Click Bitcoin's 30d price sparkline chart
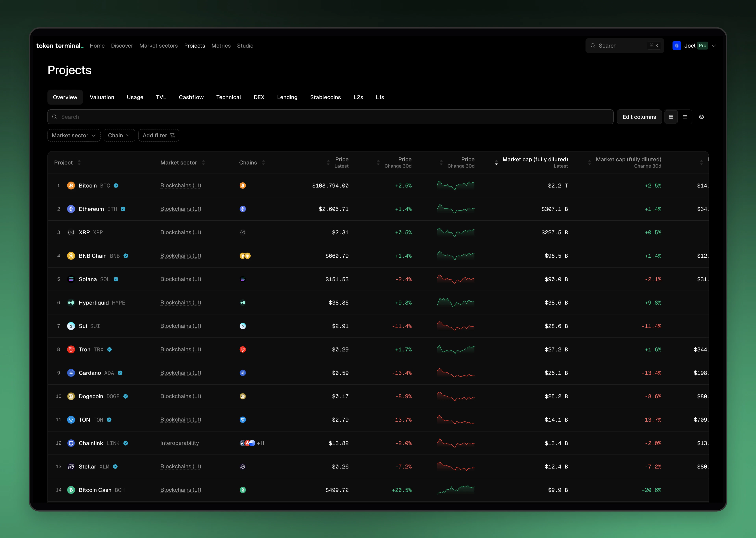This screenshot has width=756, height=538. tap(456, 186)
